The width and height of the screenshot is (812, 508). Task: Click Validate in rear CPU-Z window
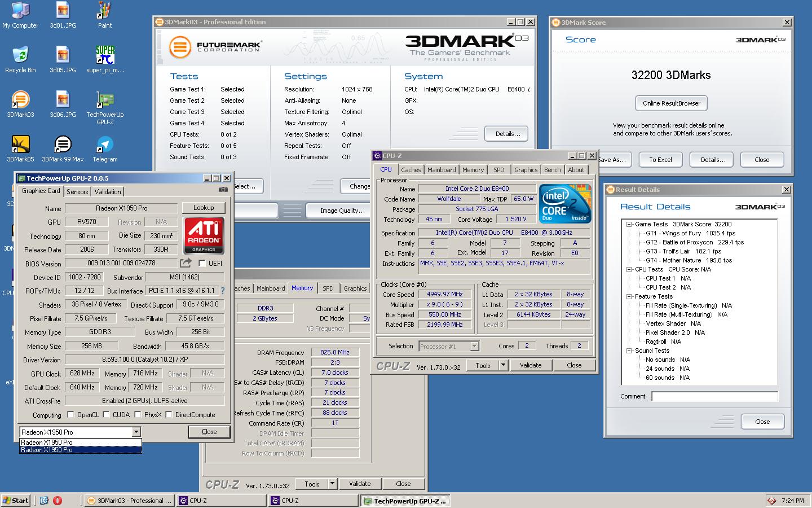360,484
